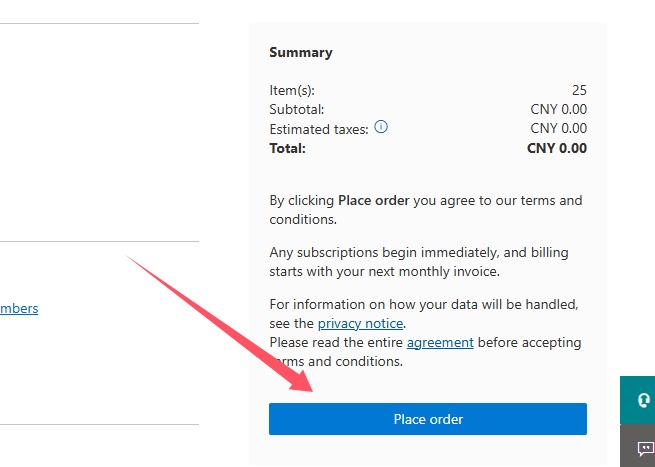Click the Subtotal CNY 0.00 value

click(558, 109)
